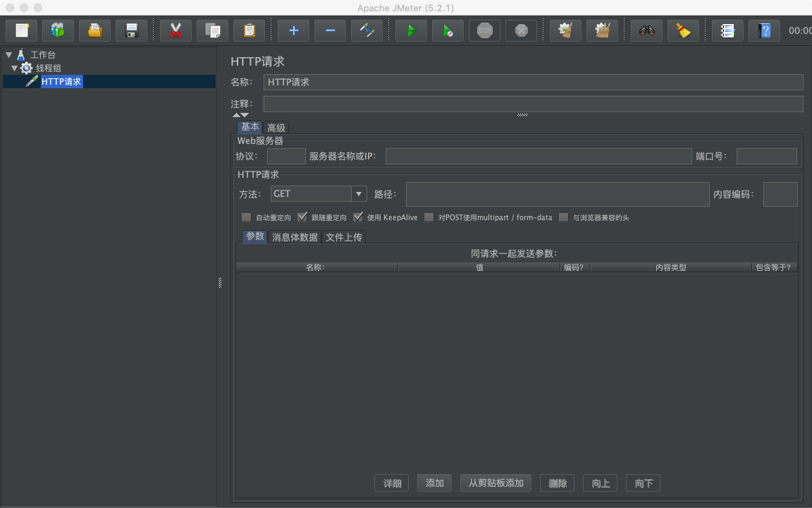812x508 pixels.
Task: Click the 包含等于? table column header
Action: pyautogui.click(x=774, y=267)
